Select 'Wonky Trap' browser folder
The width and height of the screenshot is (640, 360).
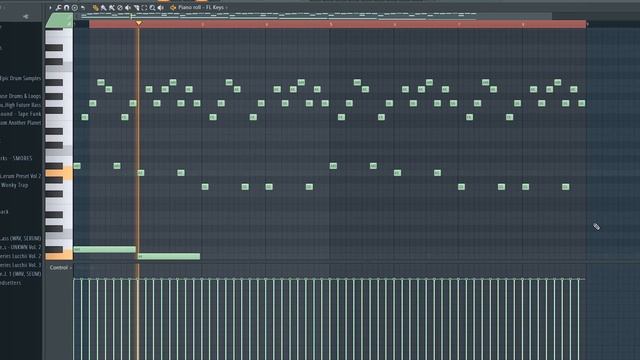click(x=15, y=185)
